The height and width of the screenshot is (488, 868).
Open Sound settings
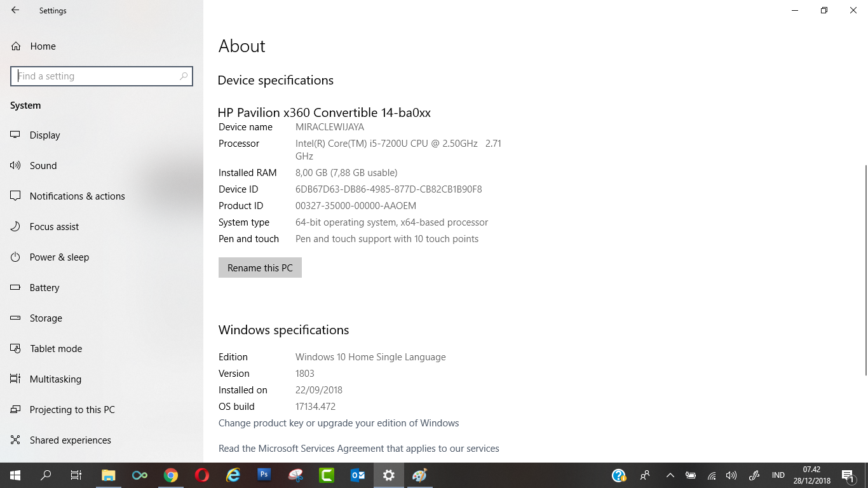click(x=102, y=166)
